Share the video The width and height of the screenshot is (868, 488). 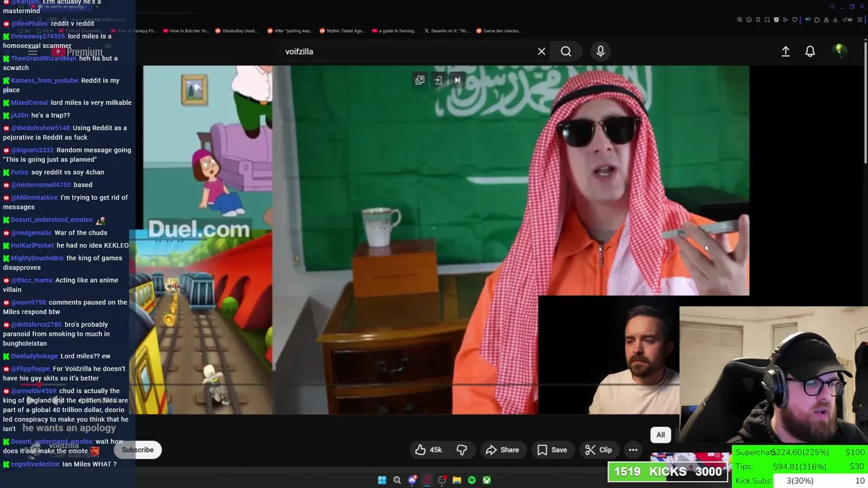click(502, 450)
